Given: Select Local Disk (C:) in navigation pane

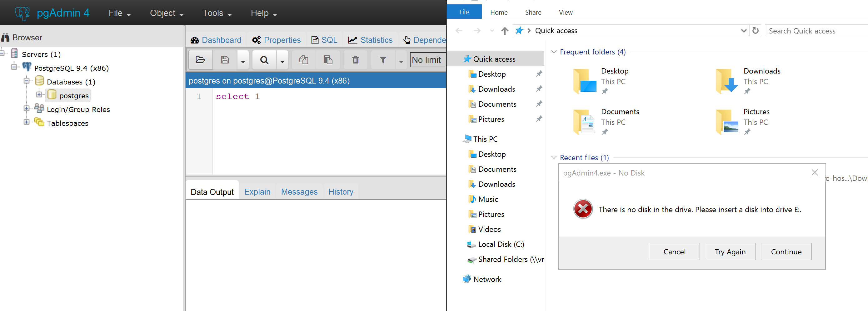Looking at the screenshot, I should pyautogui.click(x=501, y=244).
